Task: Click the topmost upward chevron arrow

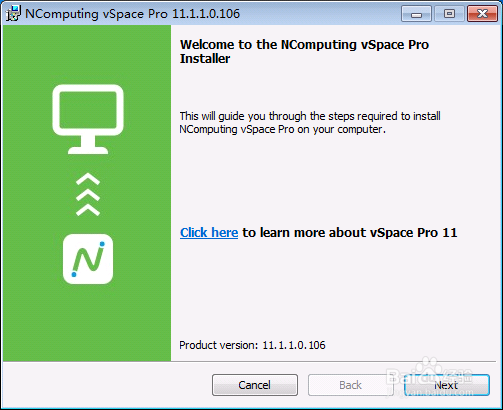Action: [88, 179]
